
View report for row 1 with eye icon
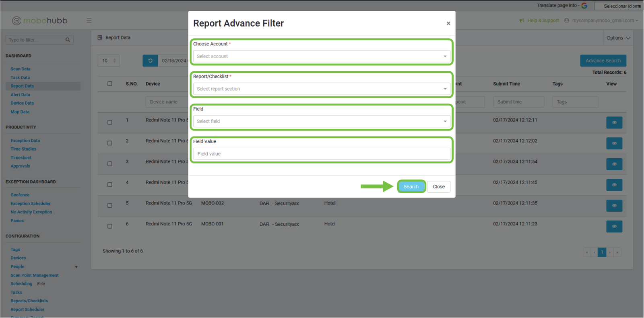614,122
